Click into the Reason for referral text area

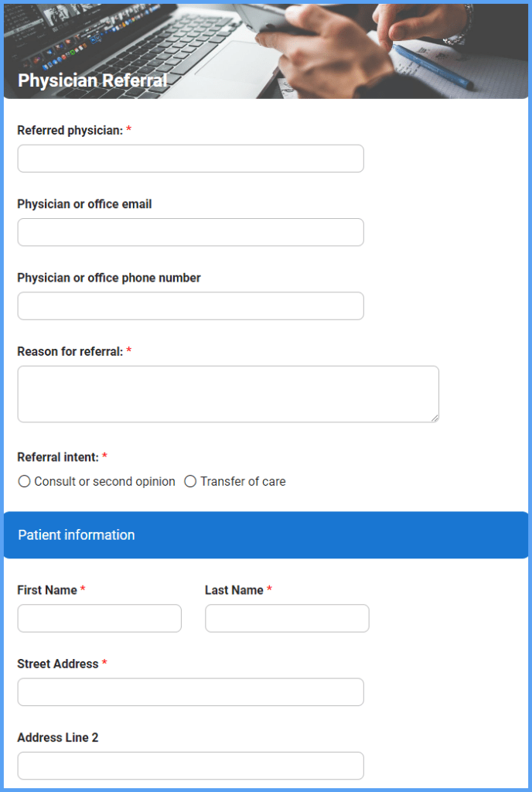228,393
